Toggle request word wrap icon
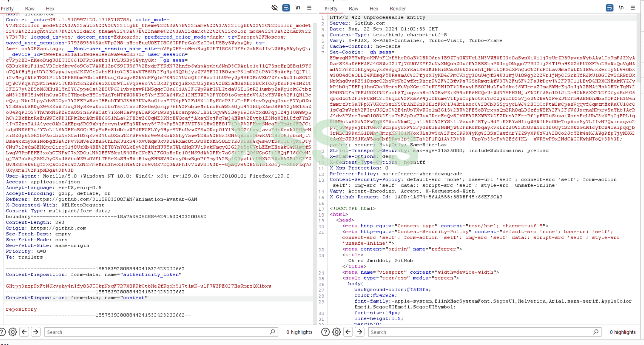 tap(286, 8)
